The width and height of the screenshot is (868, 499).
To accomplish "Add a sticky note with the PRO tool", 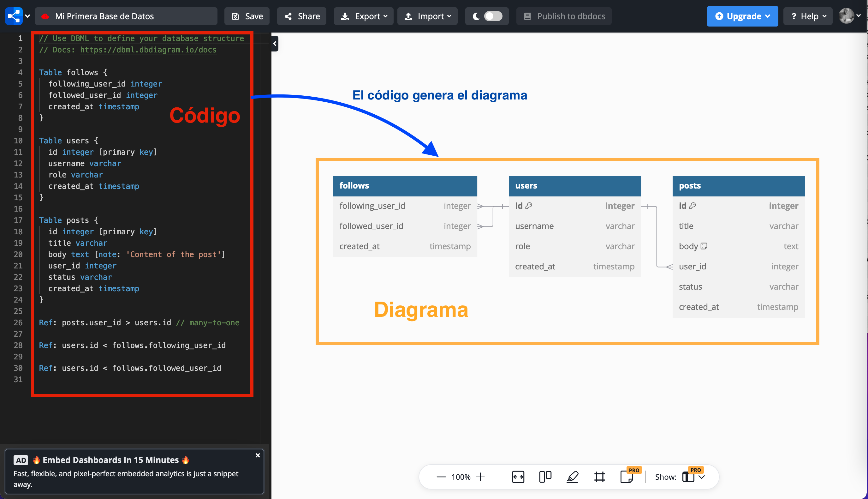I will pyautogui.click(x=627, y=478).
